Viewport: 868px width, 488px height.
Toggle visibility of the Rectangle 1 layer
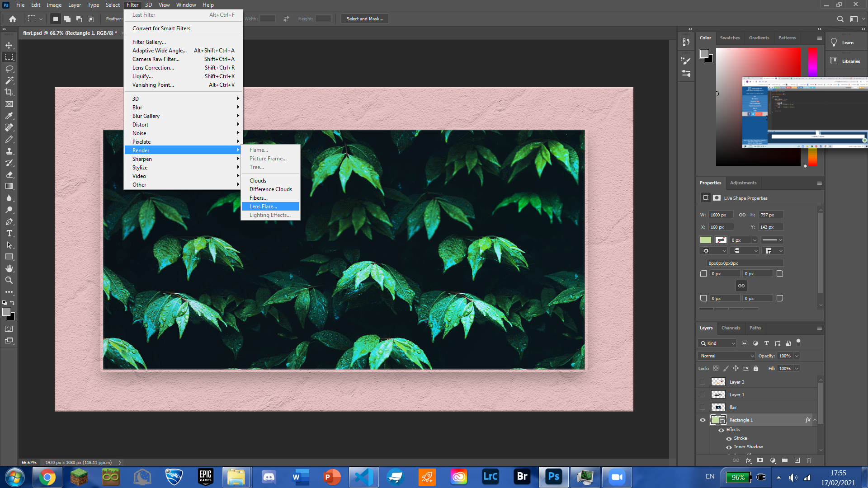(703, 420)
